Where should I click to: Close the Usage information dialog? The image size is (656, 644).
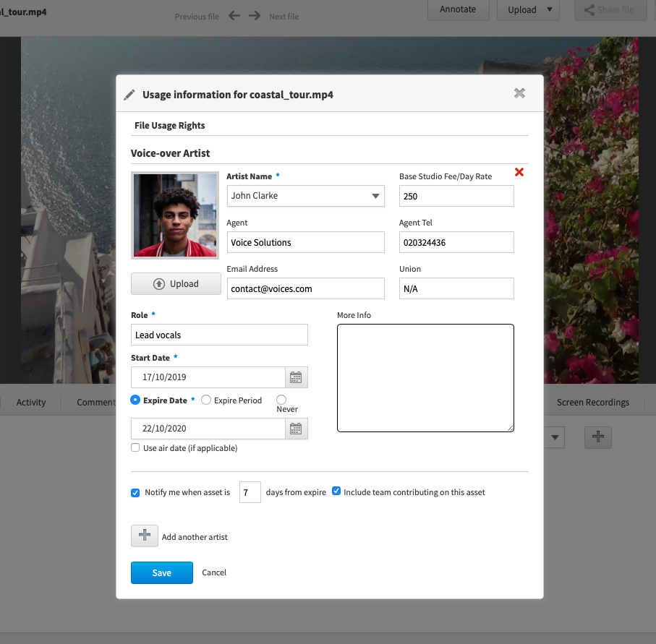click(x=519, y=93)
